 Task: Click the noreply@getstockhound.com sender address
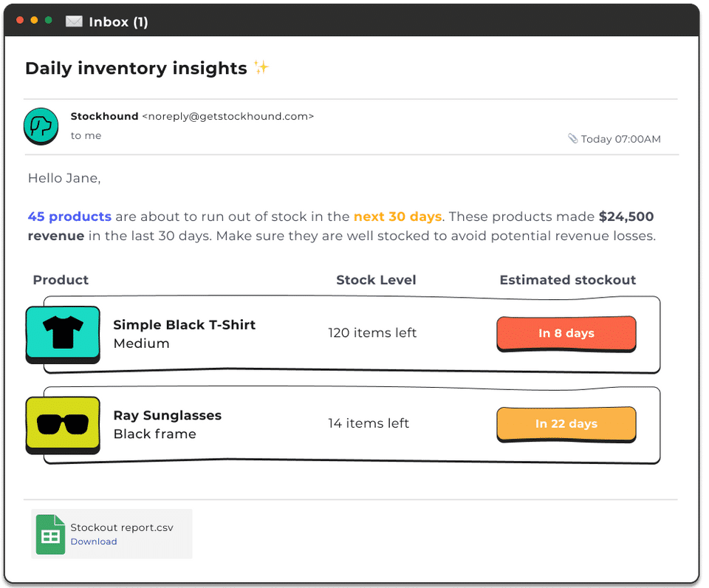pyautogui.click(x=227, y=116)
